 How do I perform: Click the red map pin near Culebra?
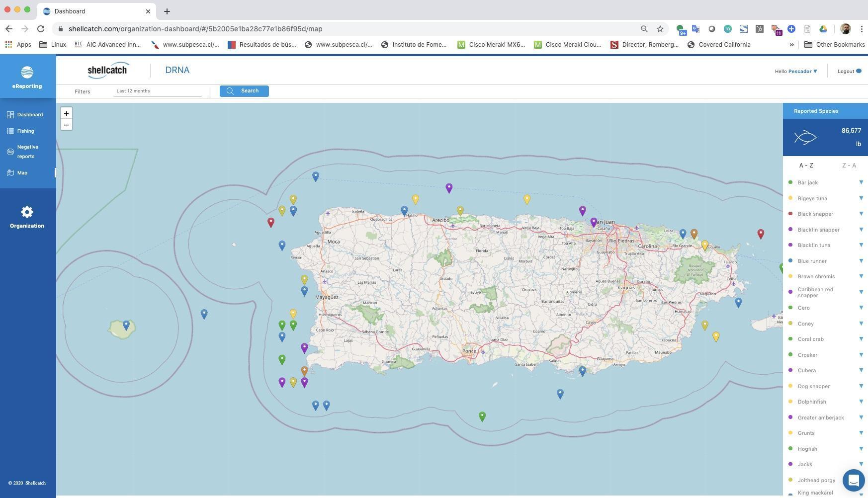[x=760, y=233]
